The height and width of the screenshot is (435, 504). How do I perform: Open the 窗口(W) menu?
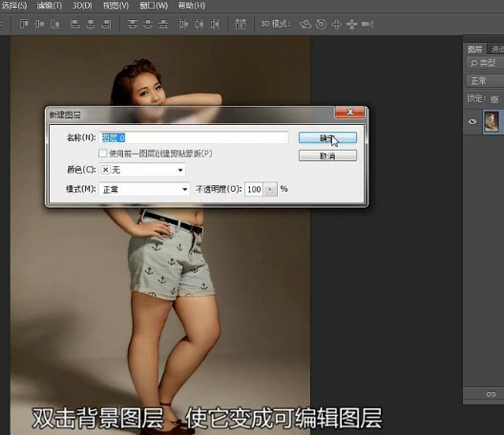(x=154, y=6)
